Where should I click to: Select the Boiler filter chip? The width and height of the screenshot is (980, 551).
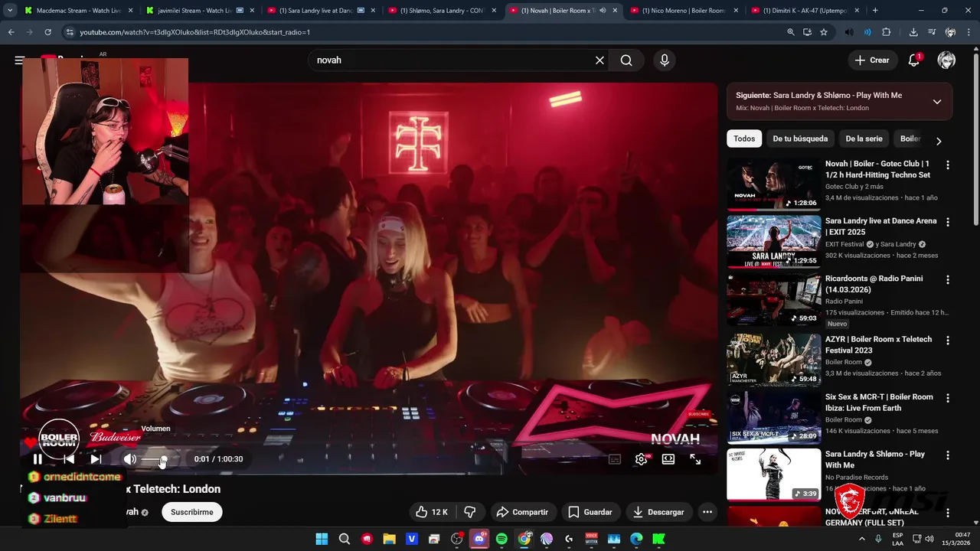pyautogui.click(x=910, y=139)
